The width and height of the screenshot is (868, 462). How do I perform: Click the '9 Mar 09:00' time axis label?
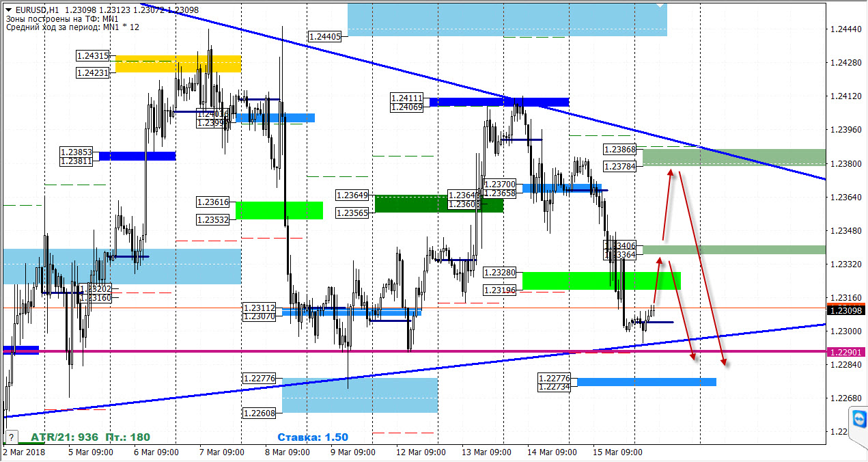353,452
